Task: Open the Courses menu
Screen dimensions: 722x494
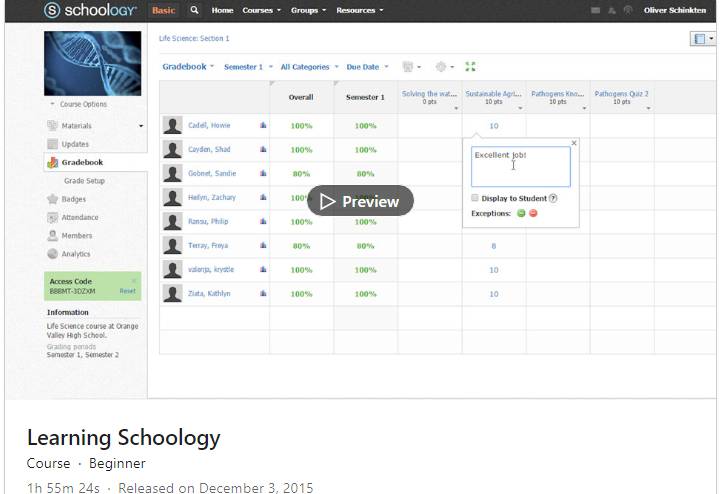Action: click(x=262, y=10)
